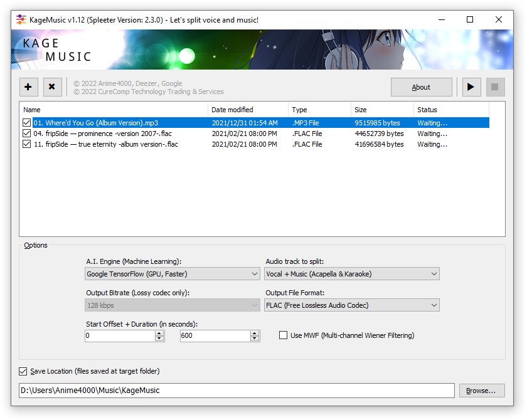The image size is (527, 420).
Task: Enable Use MWF Multi-channel Wiener Filtering
Action: (283, 335)
